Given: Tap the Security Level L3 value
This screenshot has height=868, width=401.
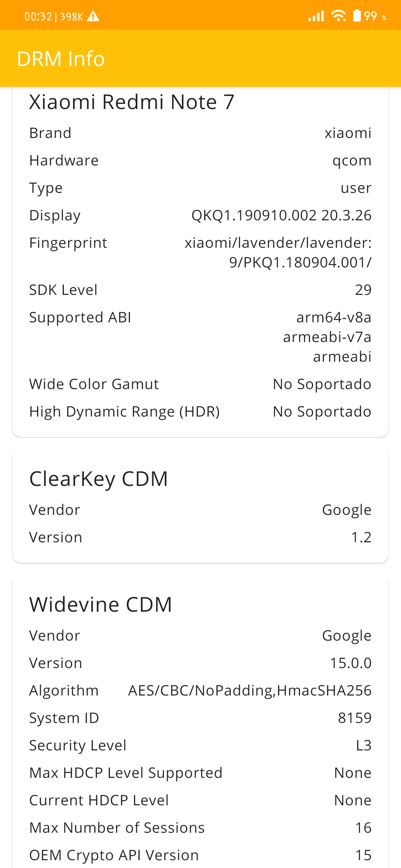Looking at the screenshot, I should pos(363,745).
